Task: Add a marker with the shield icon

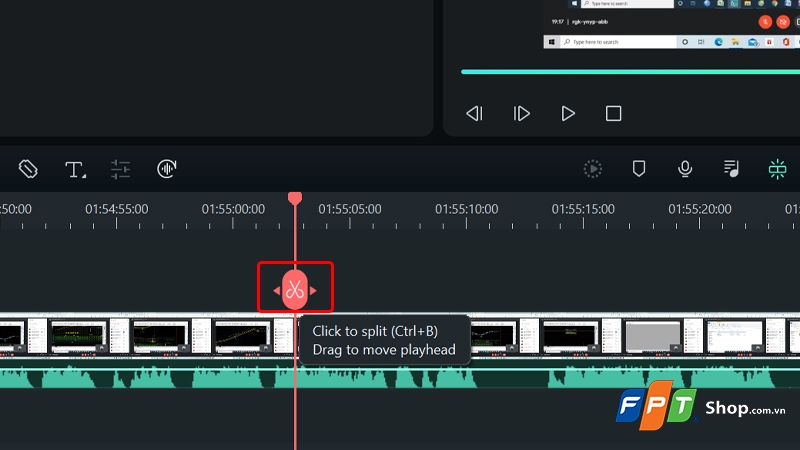Action: pos(639,169)
